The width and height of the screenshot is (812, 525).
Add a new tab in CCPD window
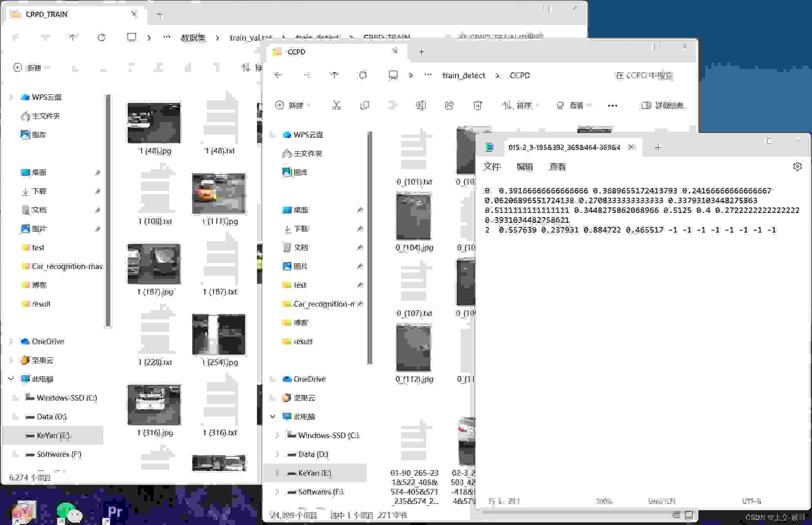[421, 52]
